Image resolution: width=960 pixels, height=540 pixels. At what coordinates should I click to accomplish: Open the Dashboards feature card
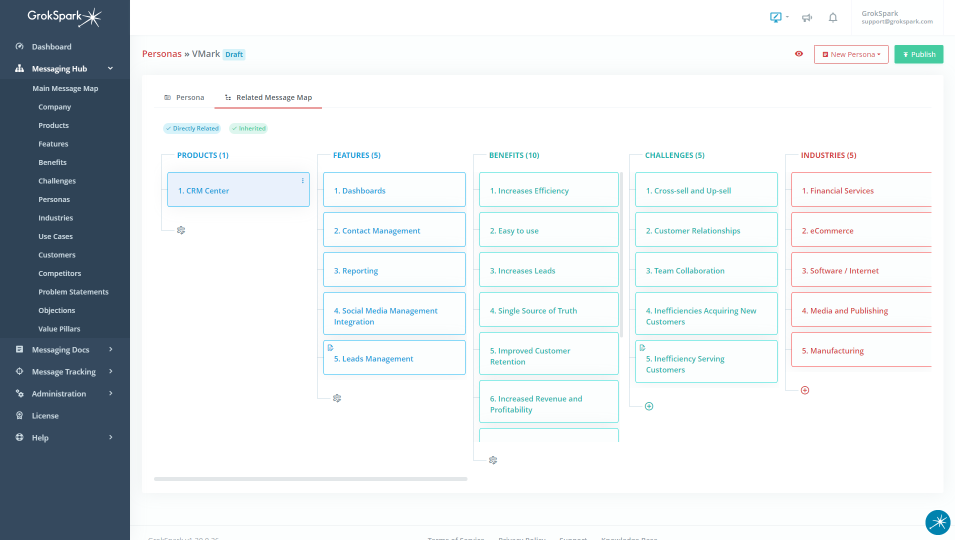coord(394,190)
